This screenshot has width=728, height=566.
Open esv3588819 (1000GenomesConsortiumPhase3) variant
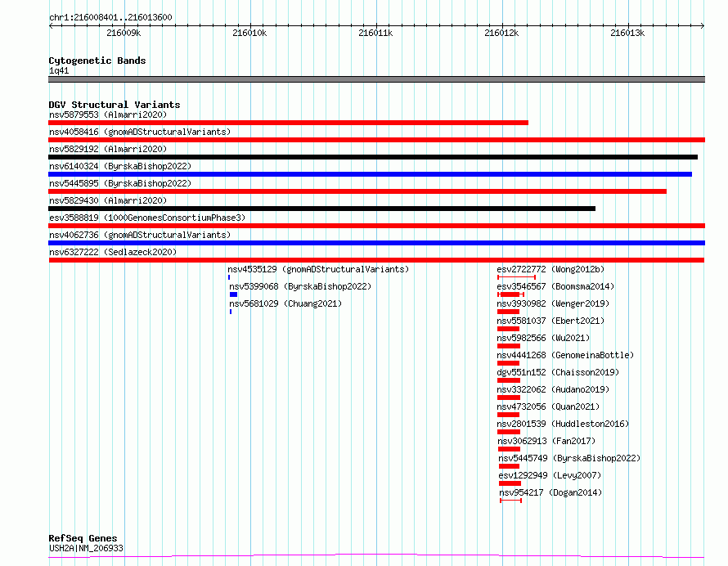coord(147,218)
